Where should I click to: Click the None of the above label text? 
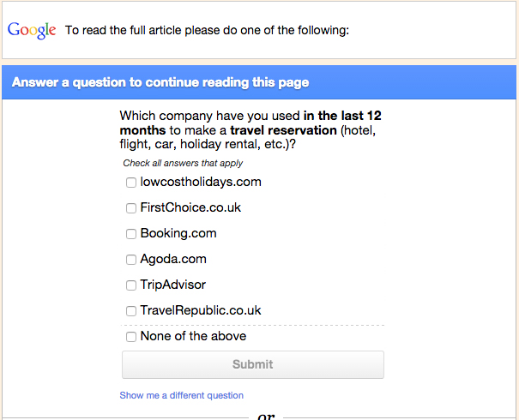(193, 336)
